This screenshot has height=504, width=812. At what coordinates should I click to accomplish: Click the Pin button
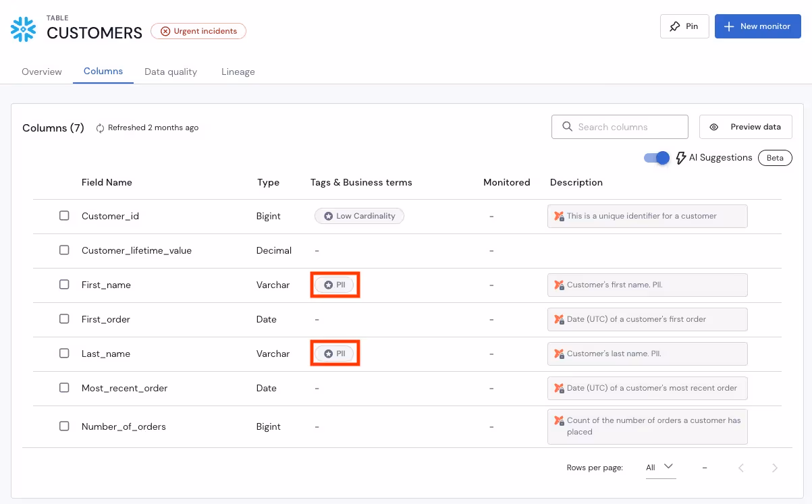click(x=684, y=26)
